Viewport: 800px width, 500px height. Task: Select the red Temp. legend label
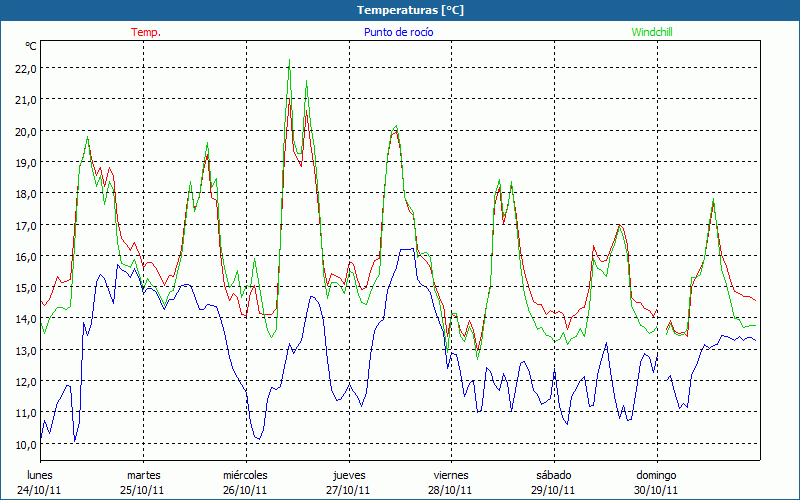[145, 32]
